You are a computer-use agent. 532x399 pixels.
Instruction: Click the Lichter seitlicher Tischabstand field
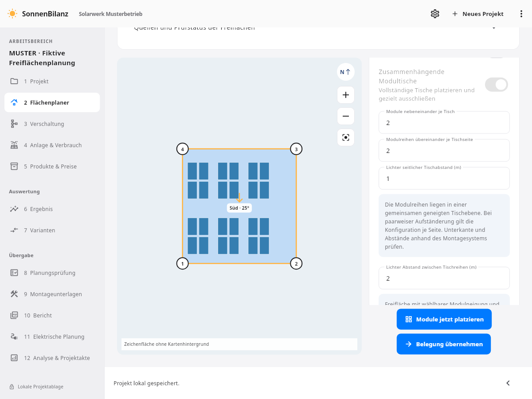click(444, 178)
